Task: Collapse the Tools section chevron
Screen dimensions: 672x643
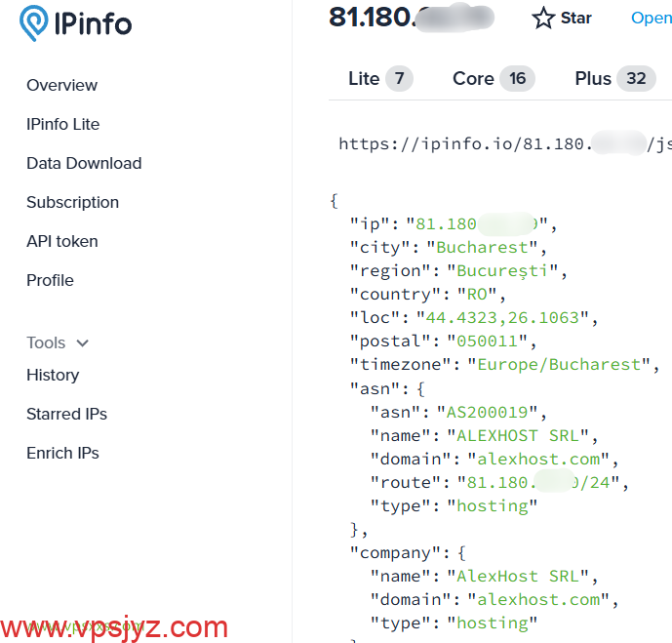Action: point(82,343)
